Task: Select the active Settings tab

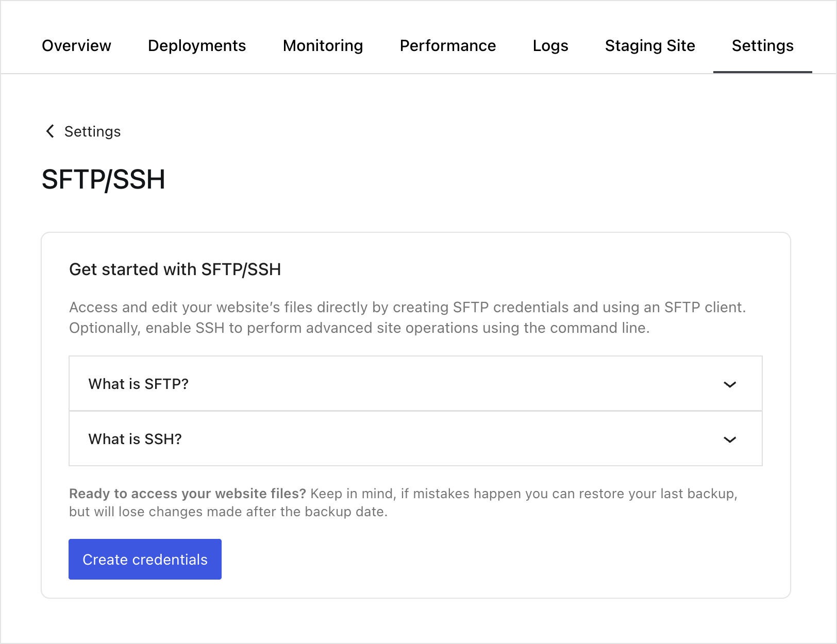Action: click(762, 45)
